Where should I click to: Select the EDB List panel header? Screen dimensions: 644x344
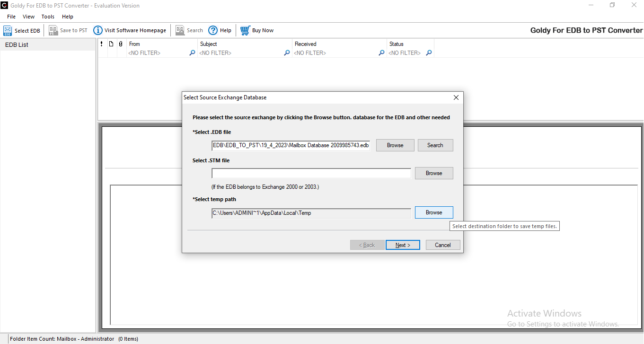[x=48, y=45]
